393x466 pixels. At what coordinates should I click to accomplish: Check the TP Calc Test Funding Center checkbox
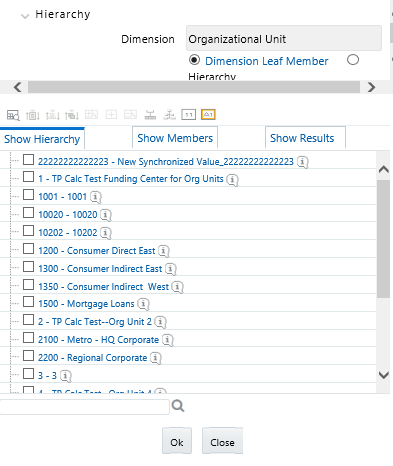(x=28, y=177)
